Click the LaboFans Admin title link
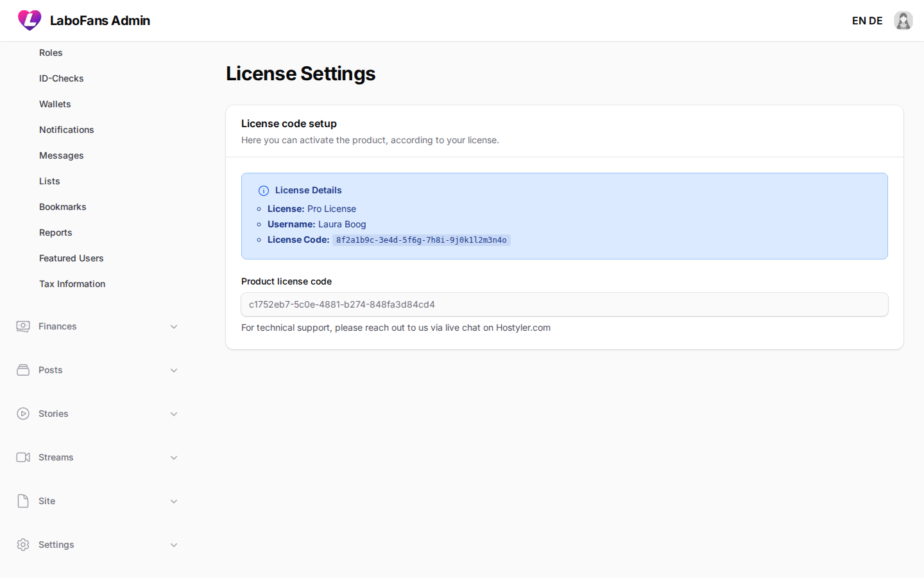924x578 pixels. point(100,21)
